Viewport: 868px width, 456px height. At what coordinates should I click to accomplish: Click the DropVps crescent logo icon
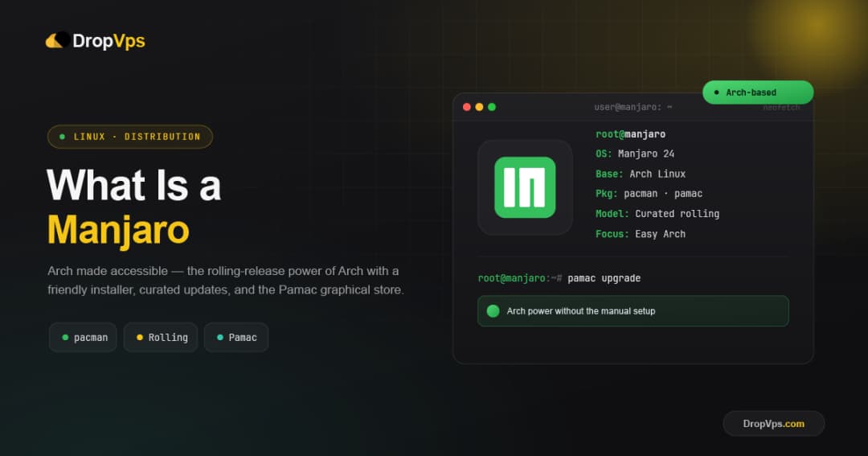pyautogui.click(x=58, y=40)
